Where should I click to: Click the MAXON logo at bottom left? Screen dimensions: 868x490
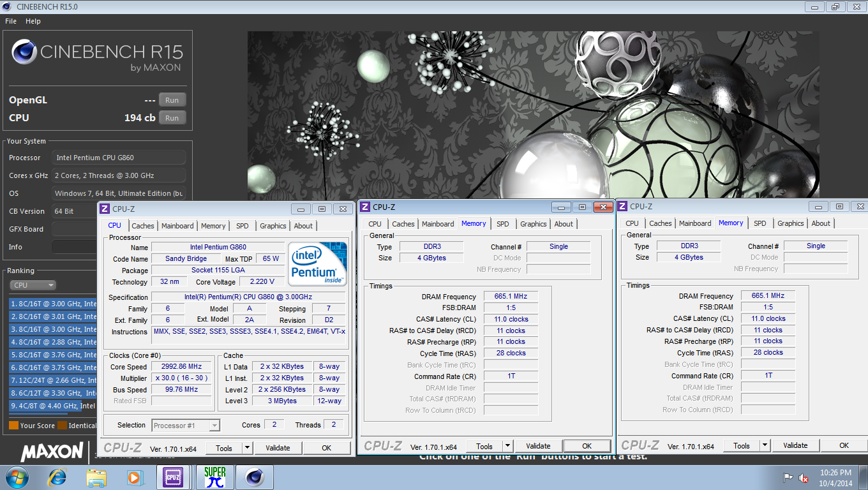click(x=52, y=452)
